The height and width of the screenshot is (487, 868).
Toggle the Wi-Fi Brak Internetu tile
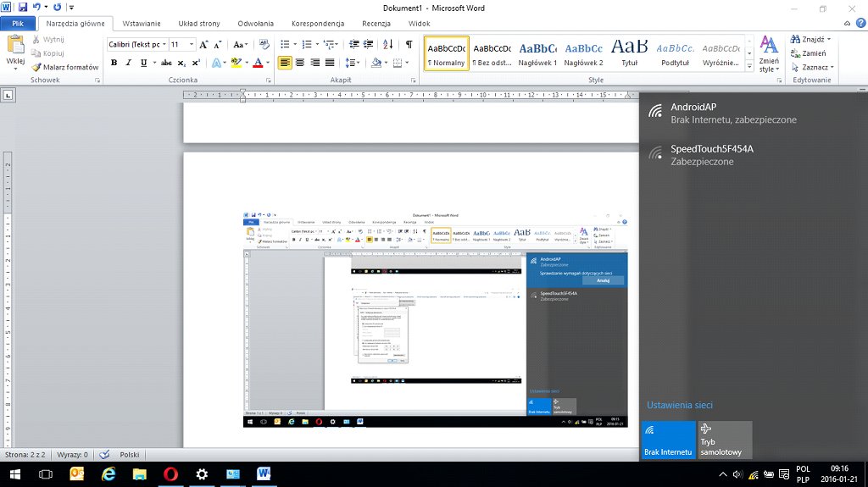pyautogui.click(x=668, y=440)
